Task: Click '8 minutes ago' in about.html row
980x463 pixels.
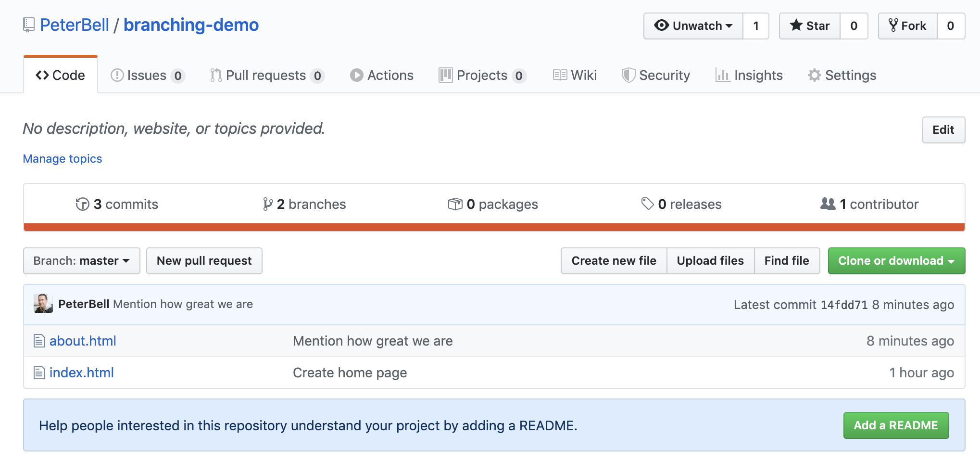Action: [910, 341]
